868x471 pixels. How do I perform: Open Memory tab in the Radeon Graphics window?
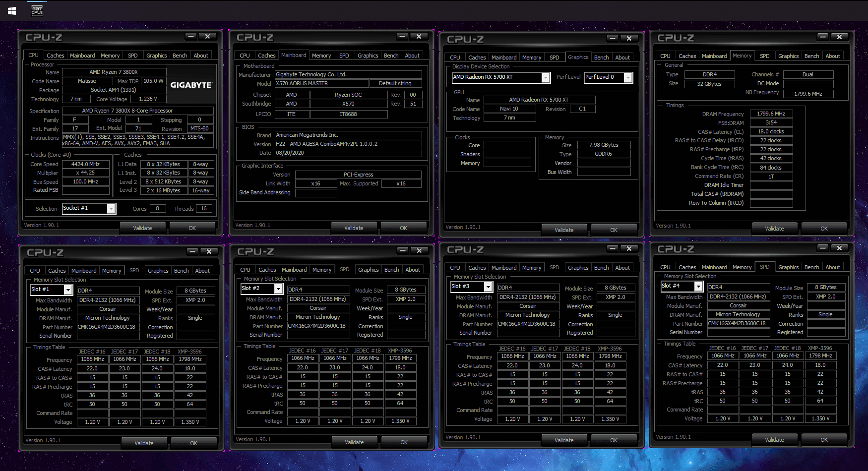coord(532,58)
